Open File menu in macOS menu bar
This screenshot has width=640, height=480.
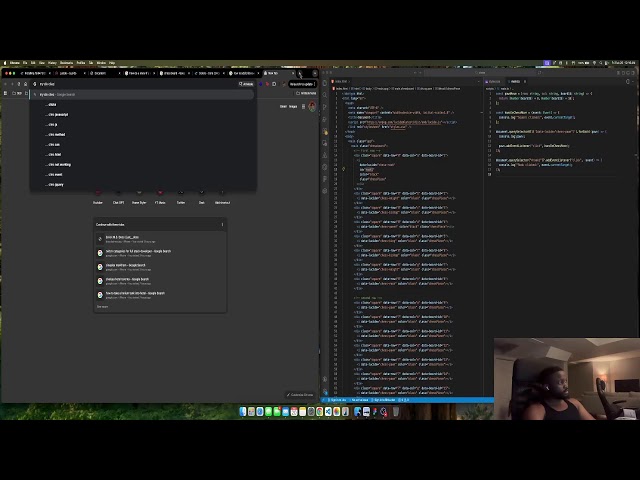pos(25,63)
